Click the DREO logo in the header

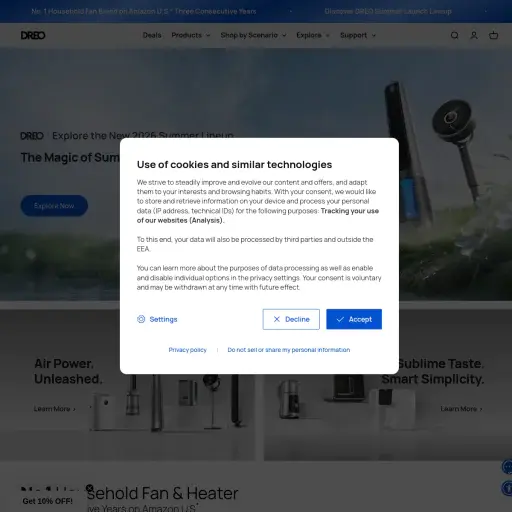coord(33,35)
